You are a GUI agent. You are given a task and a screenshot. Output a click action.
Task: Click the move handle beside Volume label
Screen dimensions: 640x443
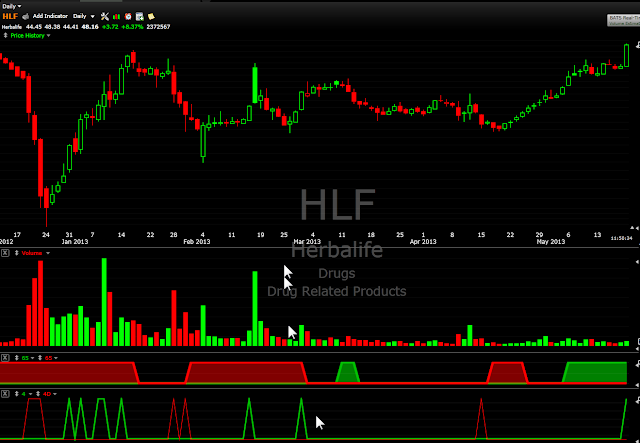17,253
